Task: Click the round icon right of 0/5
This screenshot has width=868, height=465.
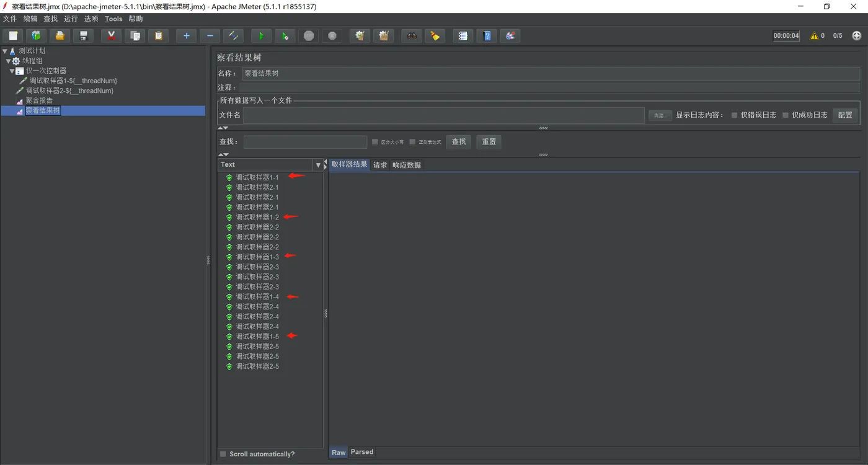Action: click(x=857, y=36)
